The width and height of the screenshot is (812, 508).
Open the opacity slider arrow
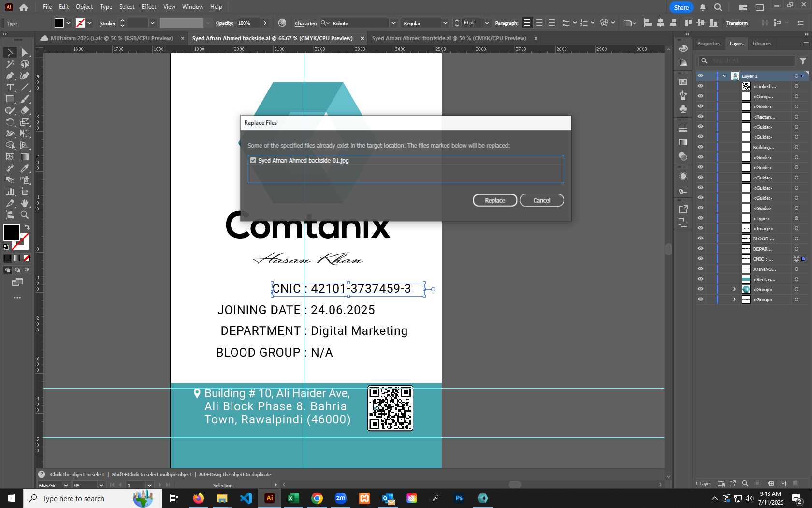265,23
